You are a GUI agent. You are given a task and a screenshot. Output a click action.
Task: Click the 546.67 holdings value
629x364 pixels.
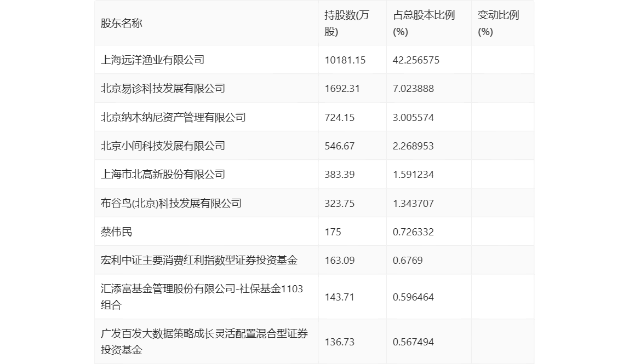pyautogui.click(x=339, y=146)
